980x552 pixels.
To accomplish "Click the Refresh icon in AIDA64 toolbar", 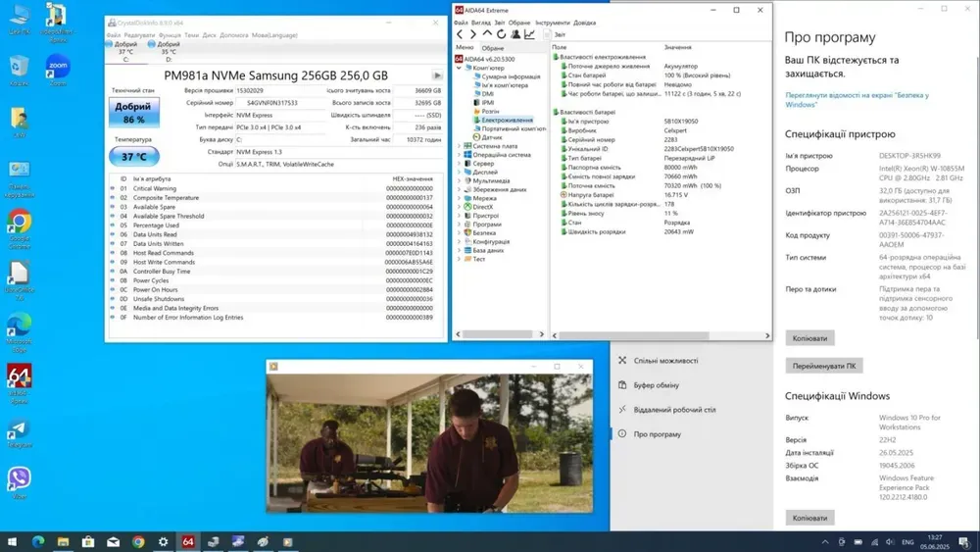I will (x=501, y=34).
